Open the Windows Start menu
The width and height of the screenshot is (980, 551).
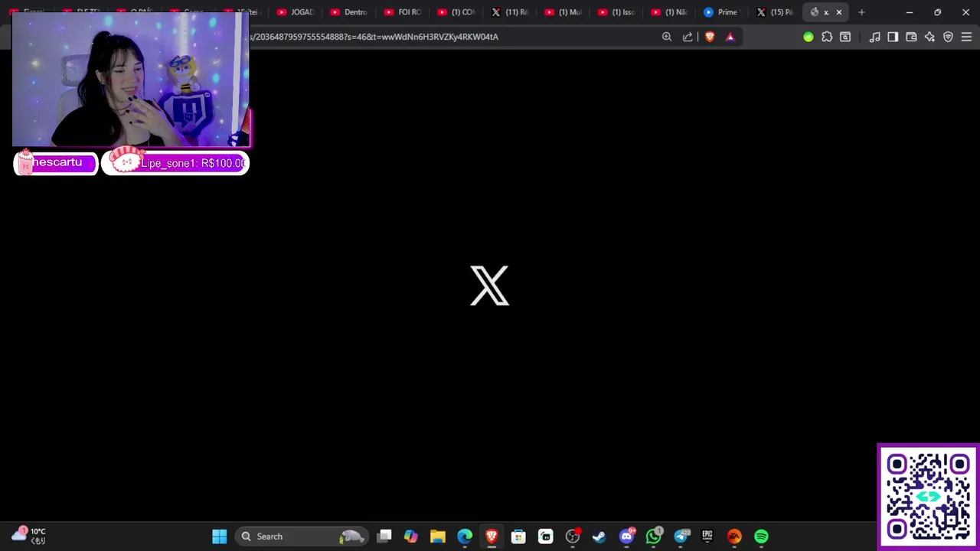pyautogui.click(x=219, y=536)
